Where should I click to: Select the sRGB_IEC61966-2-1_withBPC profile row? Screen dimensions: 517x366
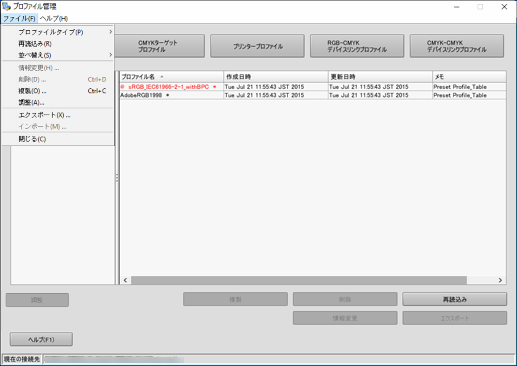313,87
